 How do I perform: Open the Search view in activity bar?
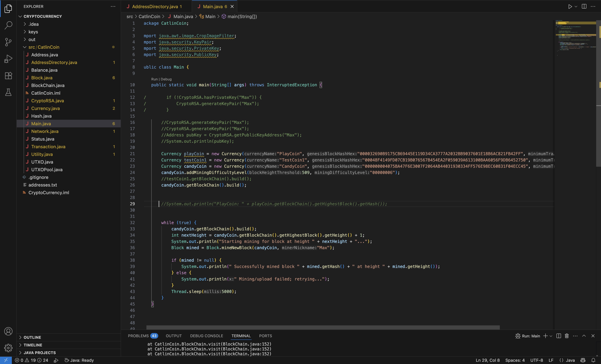[8, 25]
